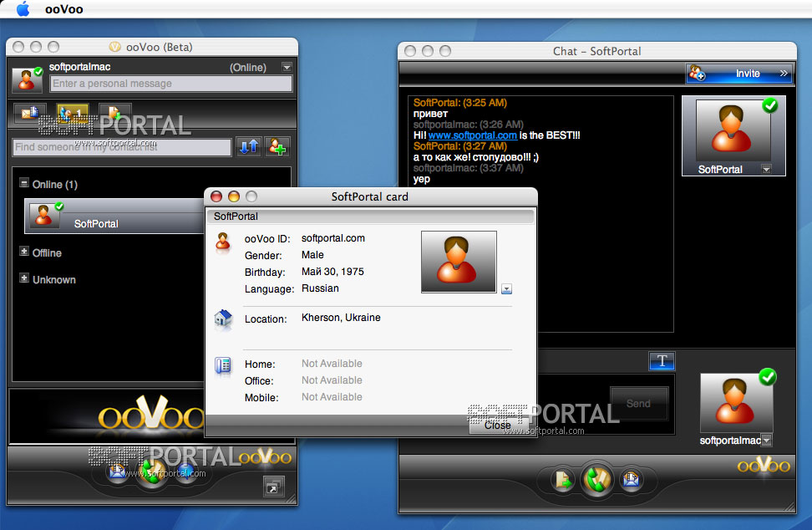
Task: Open the text formatting T icon in chat
Action: click(x=662, y=360)
